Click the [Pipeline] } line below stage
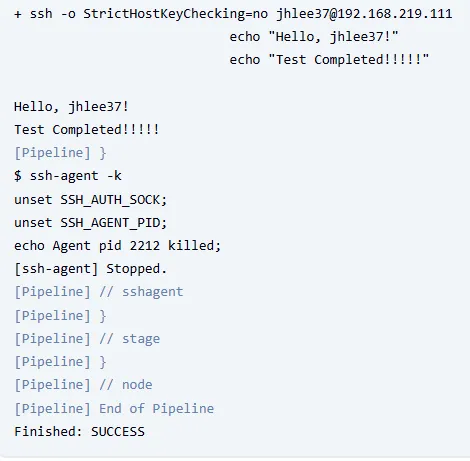Viewport: 470px width, 461px height. [60, 362]
